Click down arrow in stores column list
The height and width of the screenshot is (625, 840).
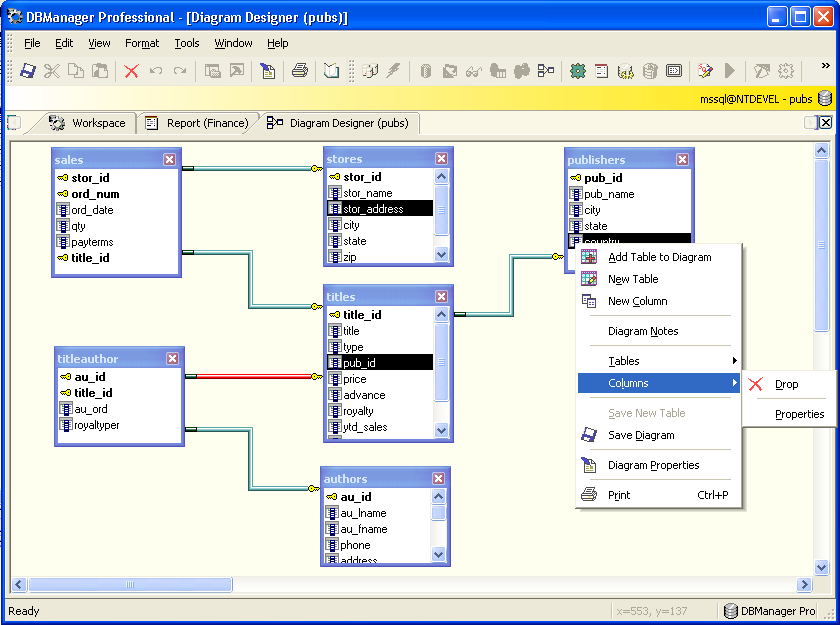(x=441, y=255)
